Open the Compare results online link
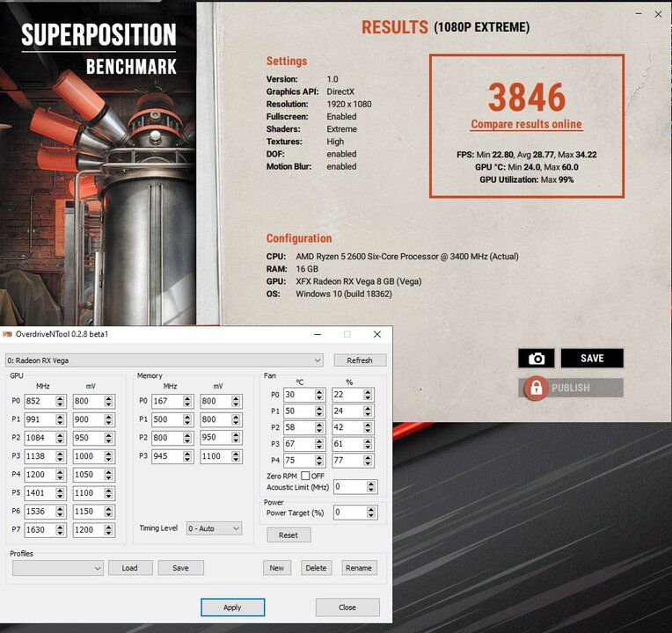 [526, 124]
